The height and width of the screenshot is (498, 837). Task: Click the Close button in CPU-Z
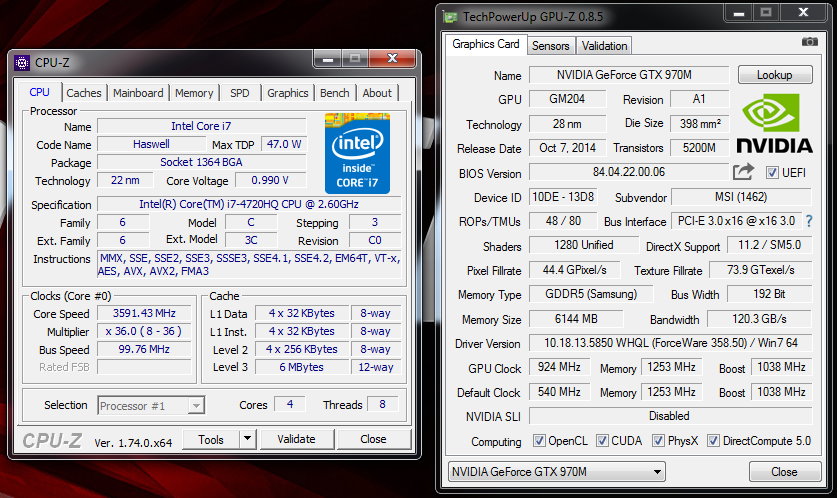pyautogui.click(x=373, y=439)
